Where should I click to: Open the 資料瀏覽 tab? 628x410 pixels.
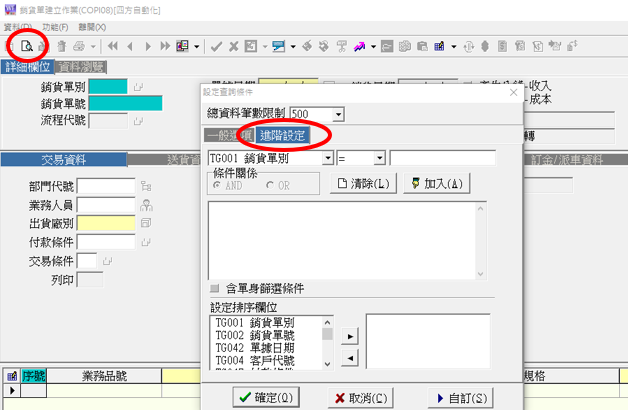tap(82, 66)
